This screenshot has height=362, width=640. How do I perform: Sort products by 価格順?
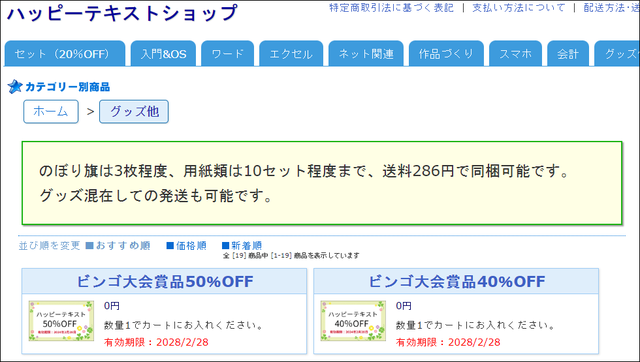tap(187, 245)
